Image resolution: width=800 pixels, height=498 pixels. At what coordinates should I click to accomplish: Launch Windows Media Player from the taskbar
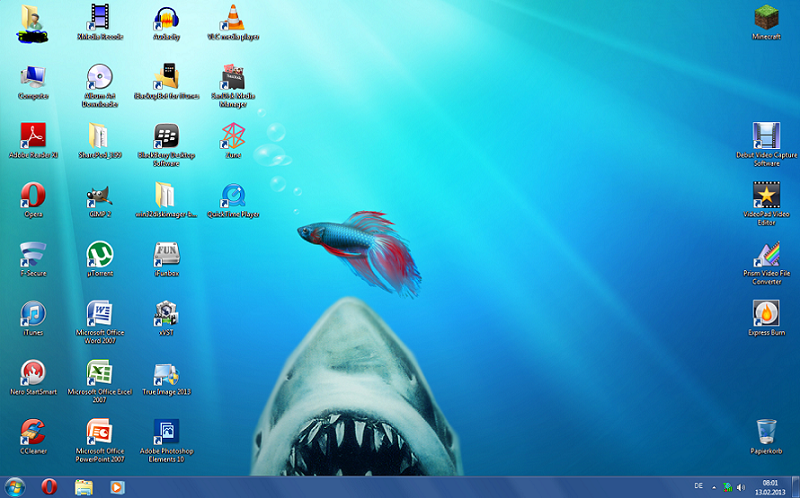pyautogui.click(x=117, y=487)
